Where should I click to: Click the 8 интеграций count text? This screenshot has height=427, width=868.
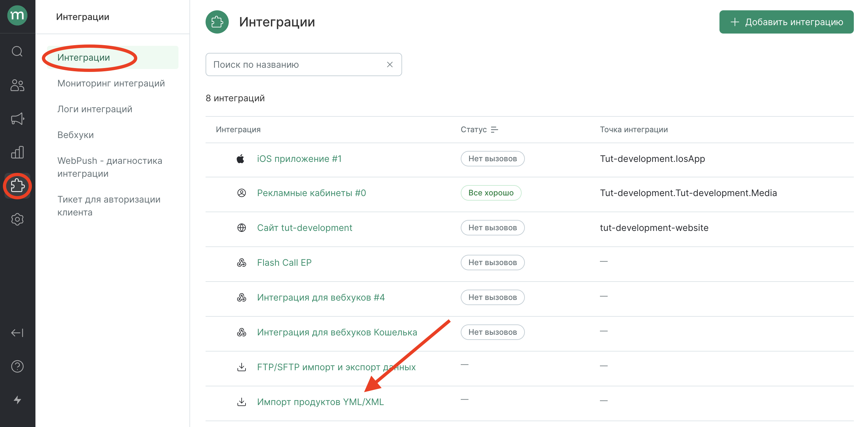point(235,98)
